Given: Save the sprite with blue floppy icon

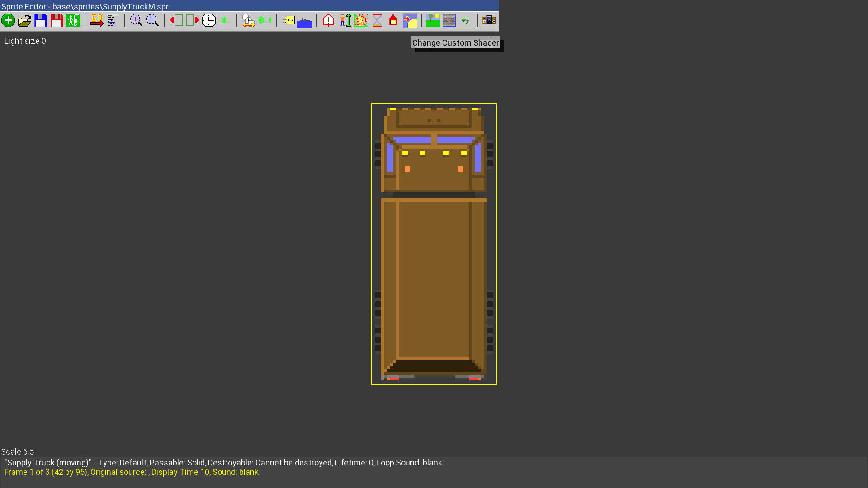Looking at the screenshot, I should pos(41,20).
